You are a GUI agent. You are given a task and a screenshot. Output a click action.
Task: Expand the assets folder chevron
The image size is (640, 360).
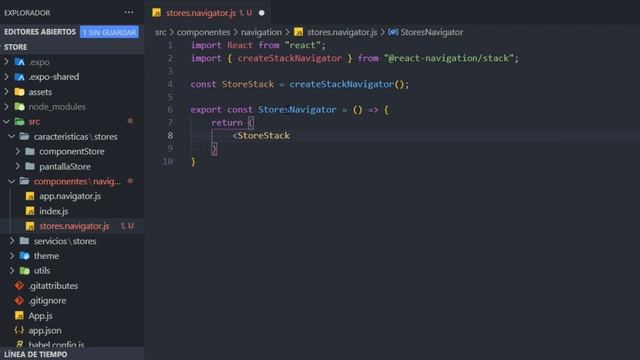click(x=6, y=91)
